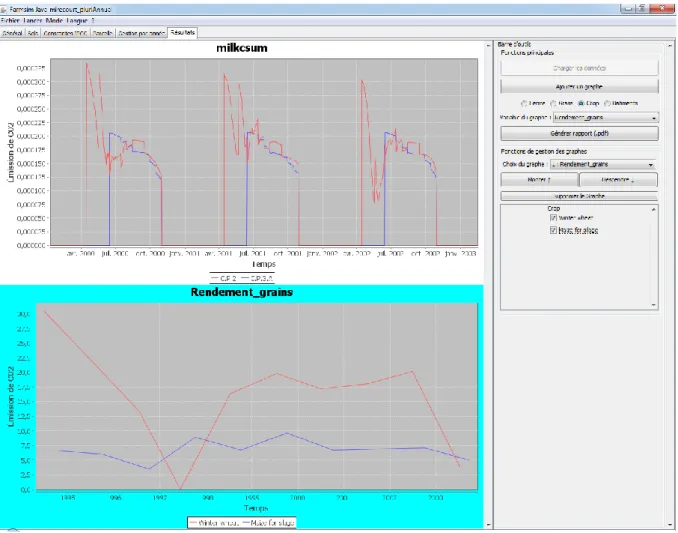Click scroll-up arrow of the toolbar panel
This screenshot has width=678, height=533.
pos(670,45)
